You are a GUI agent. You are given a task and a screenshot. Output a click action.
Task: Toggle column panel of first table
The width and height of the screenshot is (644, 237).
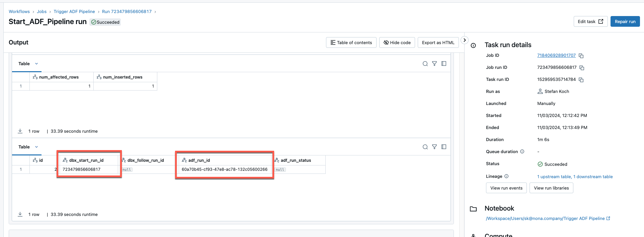point(444,64)
